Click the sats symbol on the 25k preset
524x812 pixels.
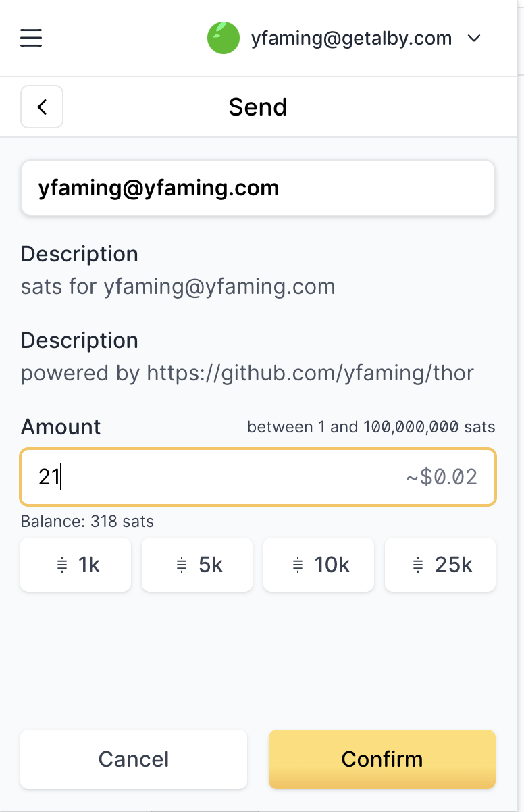[419, 565]
